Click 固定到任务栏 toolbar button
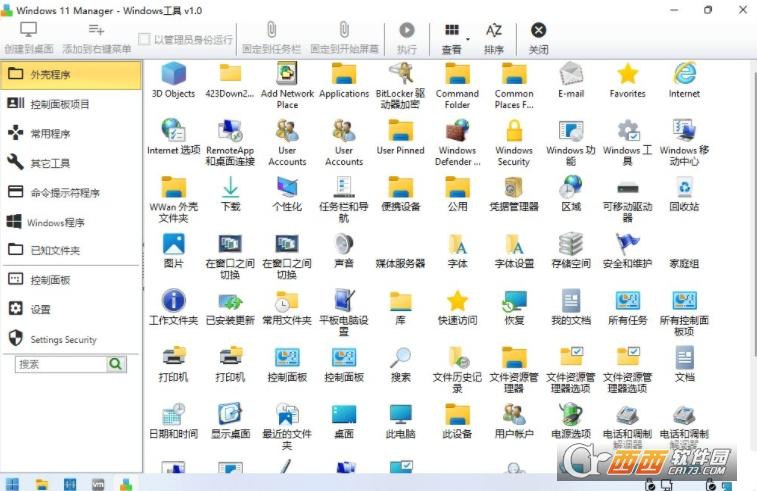Viewport: 757px width, 491px height. [x=271, y=38]
